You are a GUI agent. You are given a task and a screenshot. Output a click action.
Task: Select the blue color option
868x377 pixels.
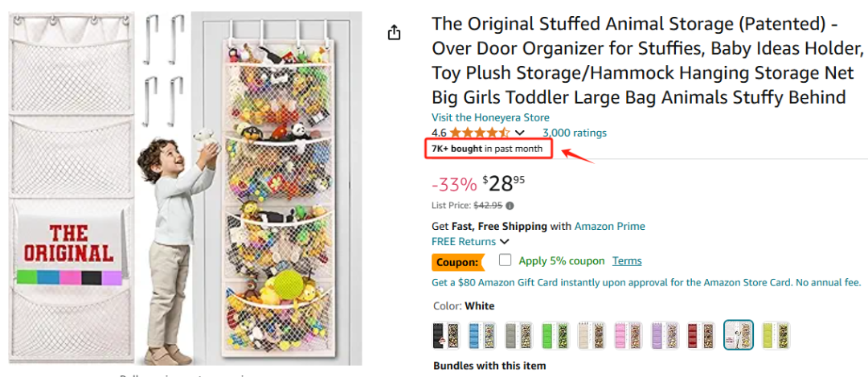(x=482, y=335)
